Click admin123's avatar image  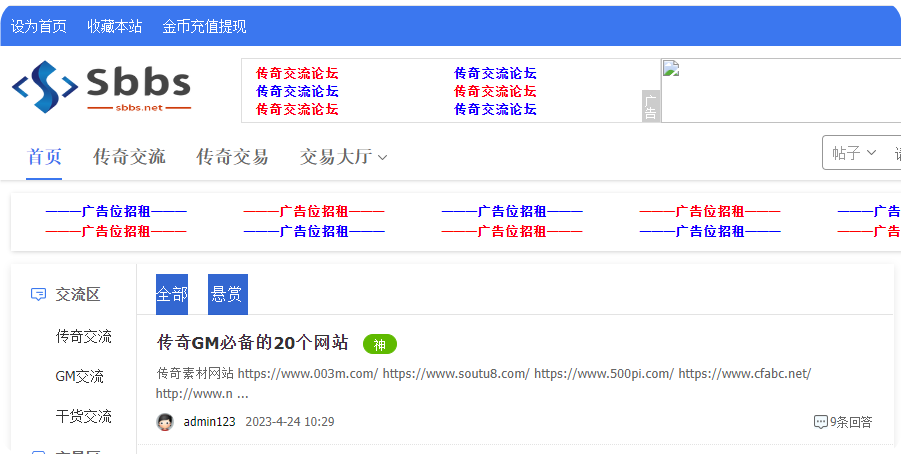(x=165, y=422)
